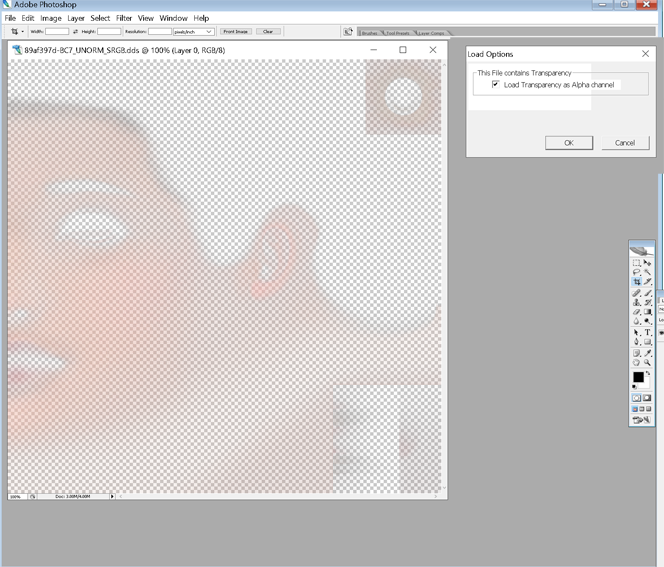The image size is (664, 567).
Task: Select Full Screen mode
Action: coord(648,409)
